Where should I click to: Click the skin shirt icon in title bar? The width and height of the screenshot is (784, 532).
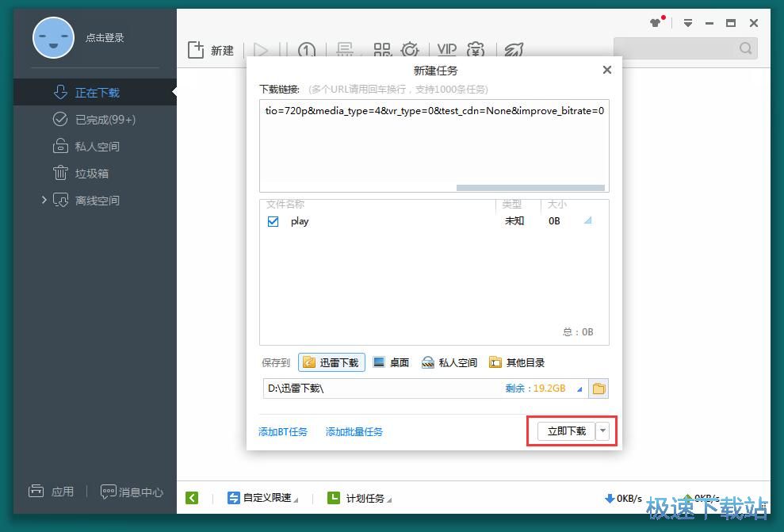[x=656, y=22]
